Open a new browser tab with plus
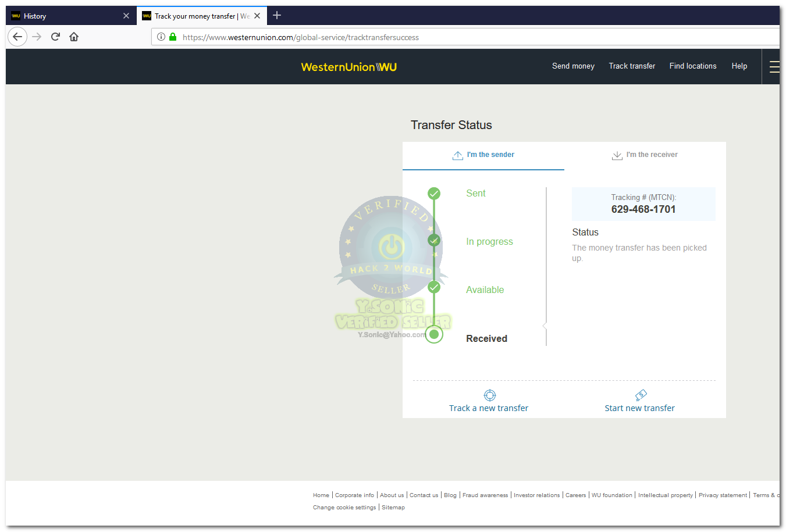The height and width of the screenshot is (532, 786). pos(277,16)
